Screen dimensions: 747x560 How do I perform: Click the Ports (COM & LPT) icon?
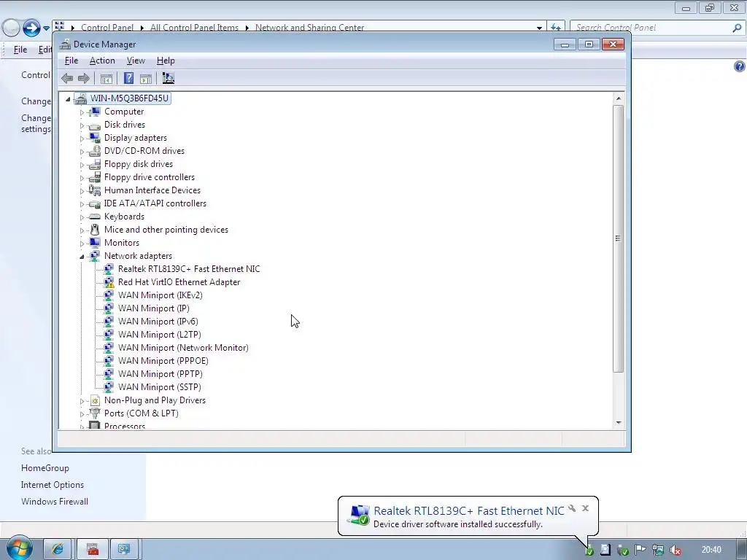[x=95, y=413]
